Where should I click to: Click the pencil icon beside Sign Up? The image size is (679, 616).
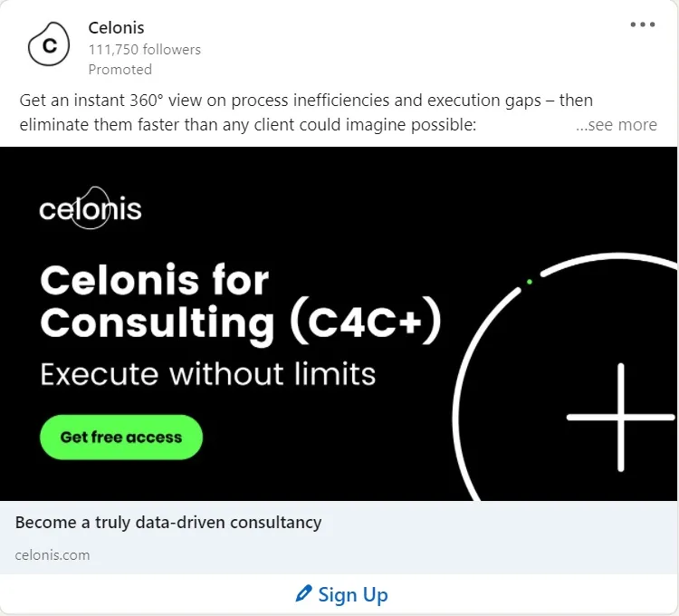click(x=303, y=593)
